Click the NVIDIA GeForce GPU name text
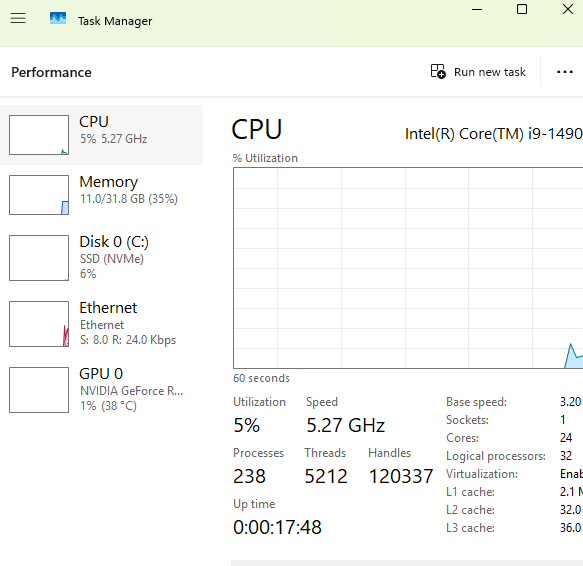Viewport: 583px width, 566px height. 131,391
